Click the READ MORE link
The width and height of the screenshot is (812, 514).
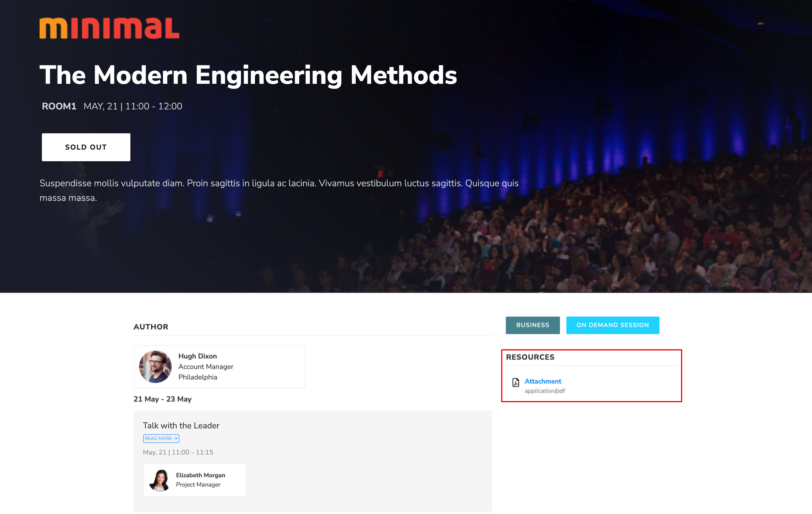[161, 438]
